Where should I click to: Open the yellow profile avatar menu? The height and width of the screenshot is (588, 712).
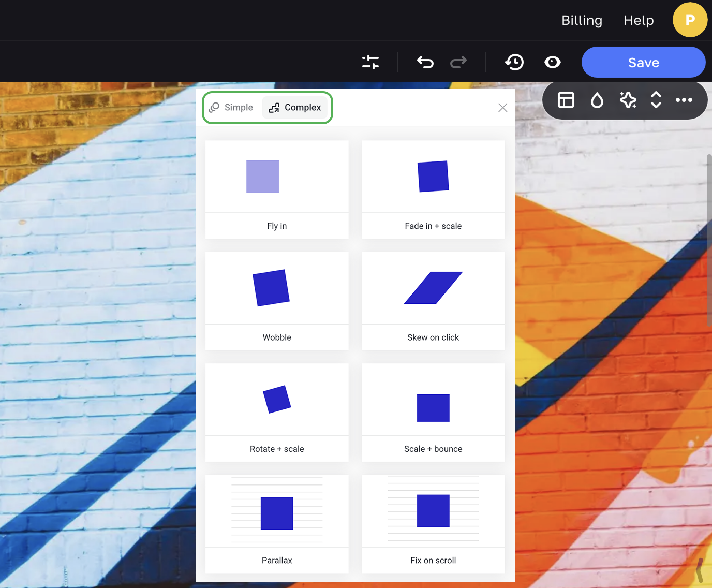click(690, 20)
